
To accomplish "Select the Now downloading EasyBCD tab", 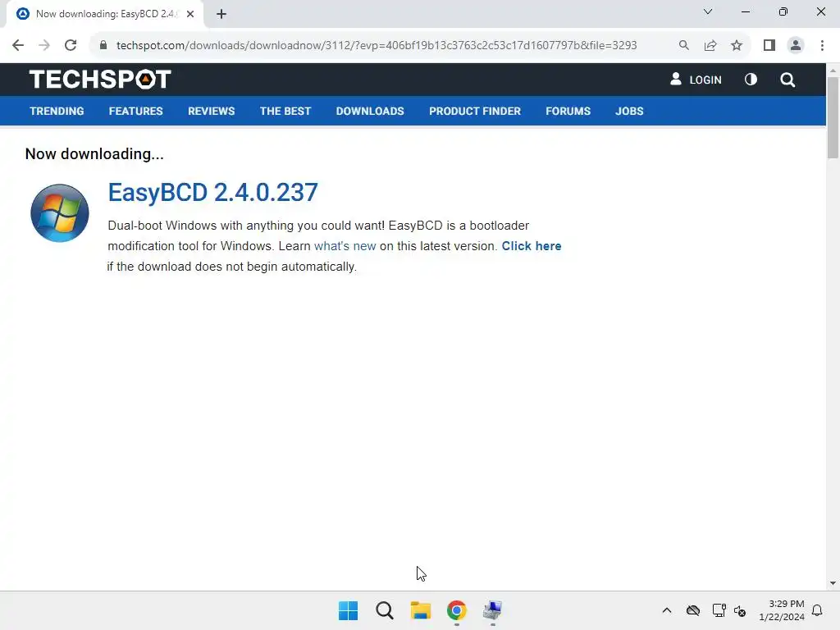I will 106,14.
